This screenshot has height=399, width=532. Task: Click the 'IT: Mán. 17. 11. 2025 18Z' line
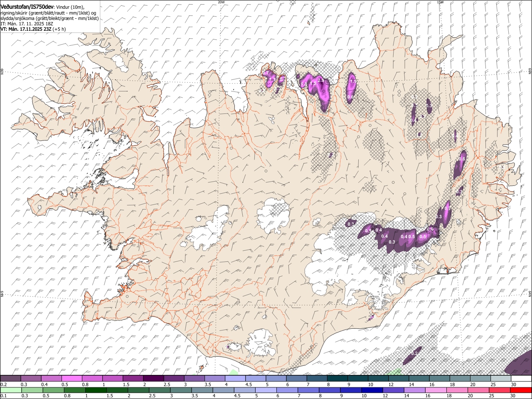point(27,24)
